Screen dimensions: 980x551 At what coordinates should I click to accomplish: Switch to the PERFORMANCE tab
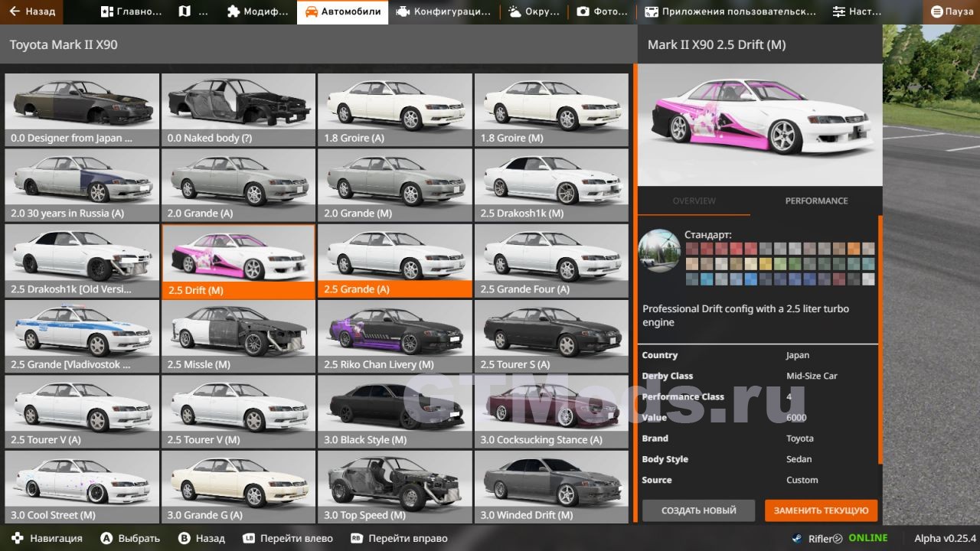click(816, 201)
